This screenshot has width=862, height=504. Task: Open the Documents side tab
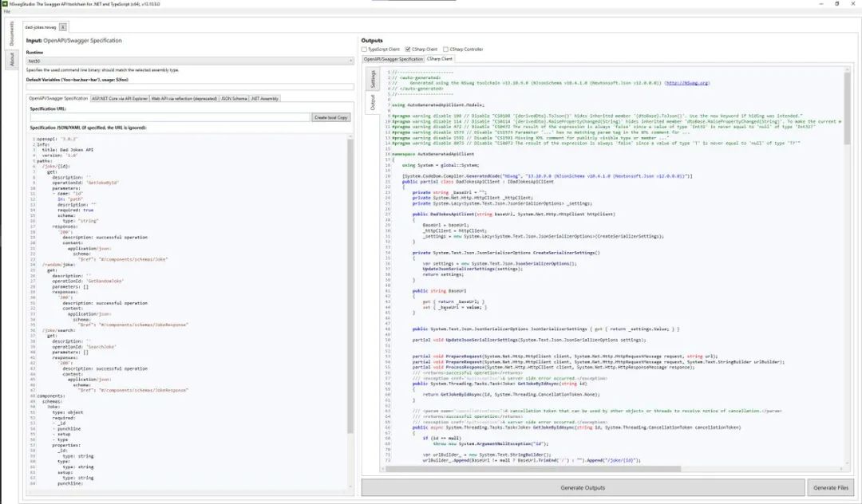11,33
